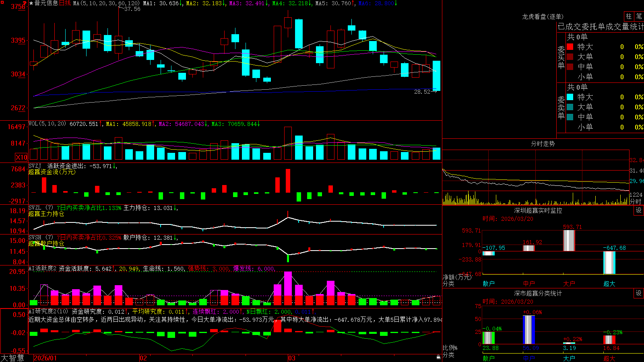The image size is (644, 362).
Task: Click the 普元信息 stock name
Action: (x=46, y=3)
